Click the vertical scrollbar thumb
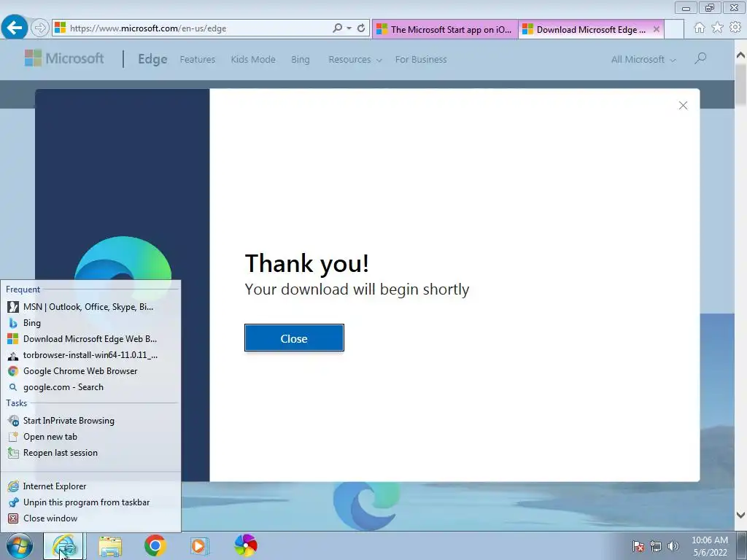 740,85
